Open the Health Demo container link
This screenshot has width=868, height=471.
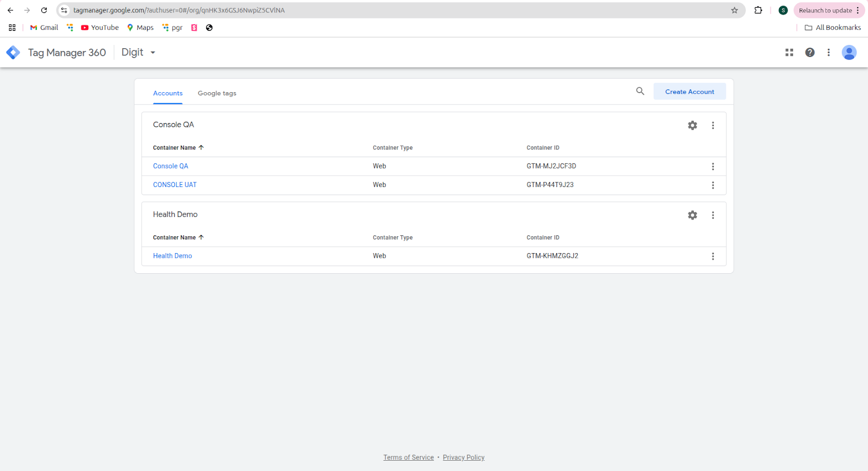173,256
